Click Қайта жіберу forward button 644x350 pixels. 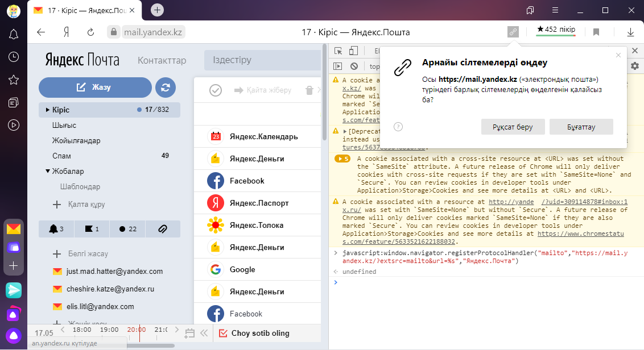263,90
